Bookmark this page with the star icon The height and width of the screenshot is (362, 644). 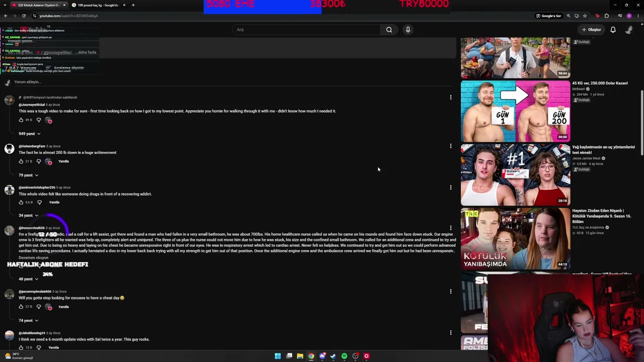(585, 16)
